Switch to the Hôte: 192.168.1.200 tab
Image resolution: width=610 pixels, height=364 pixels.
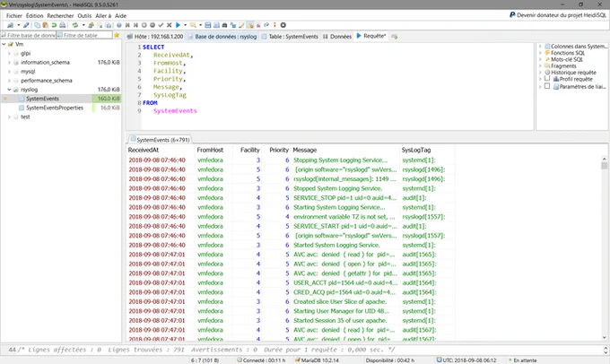(155, 37)
